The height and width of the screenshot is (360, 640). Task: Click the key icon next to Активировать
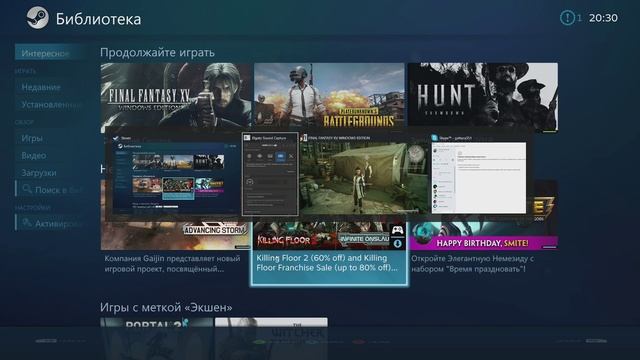coord(27,222)
